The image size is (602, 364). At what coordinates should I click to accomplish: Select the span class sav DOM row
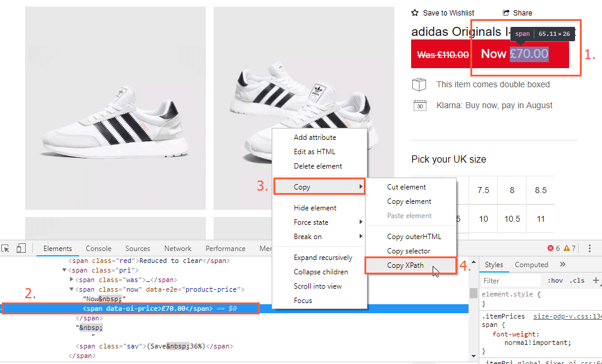click(154, 346)
